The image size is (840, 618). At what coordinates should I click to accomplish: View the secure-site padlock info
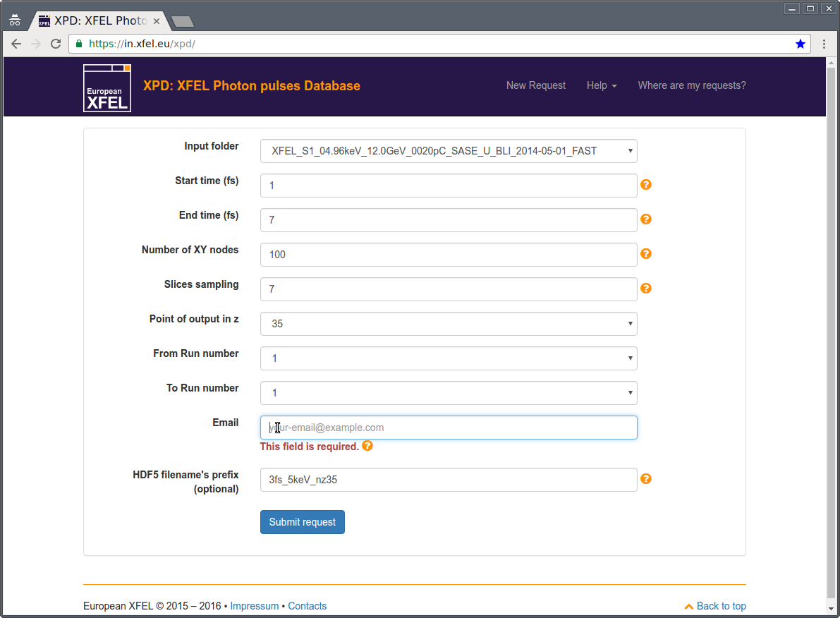click(79, 44)
